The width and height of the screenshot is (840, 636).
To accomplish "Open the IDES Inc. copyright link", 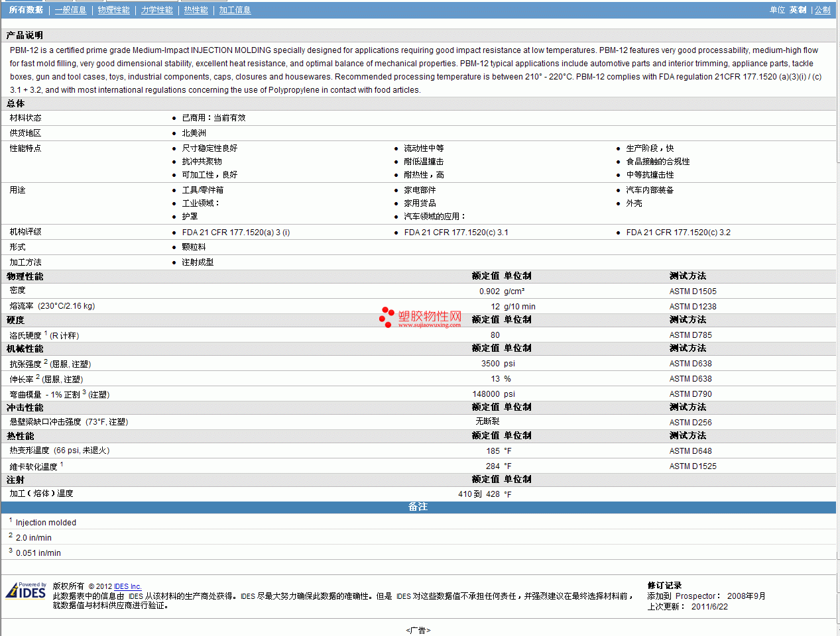I will point(128,586).
